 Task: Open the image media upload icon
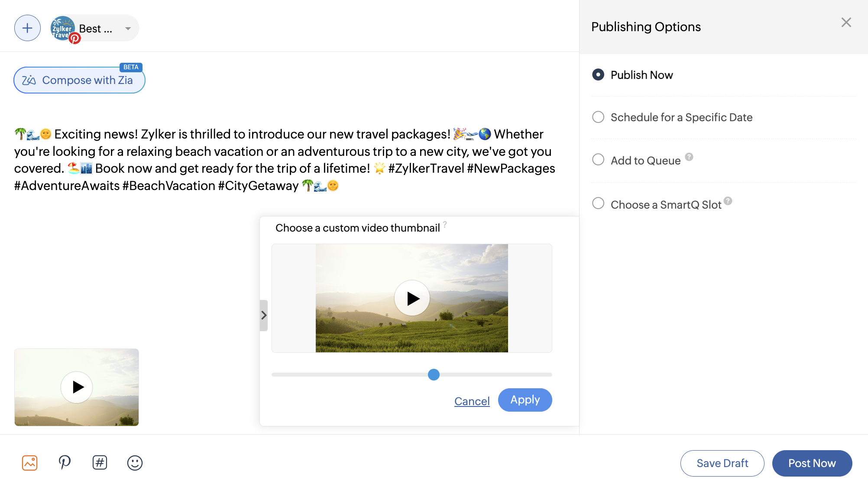29,463
